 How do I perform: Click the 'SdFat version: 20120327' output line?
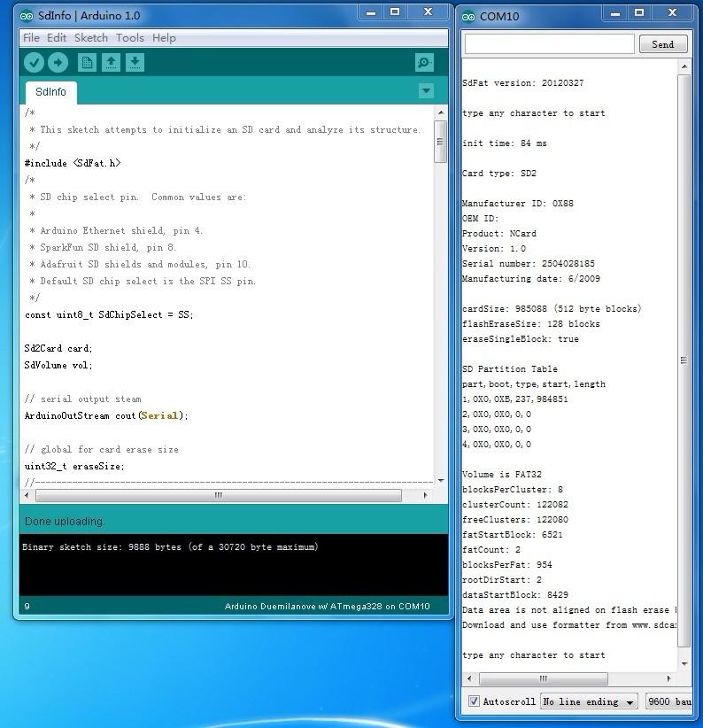click(523, 83)
